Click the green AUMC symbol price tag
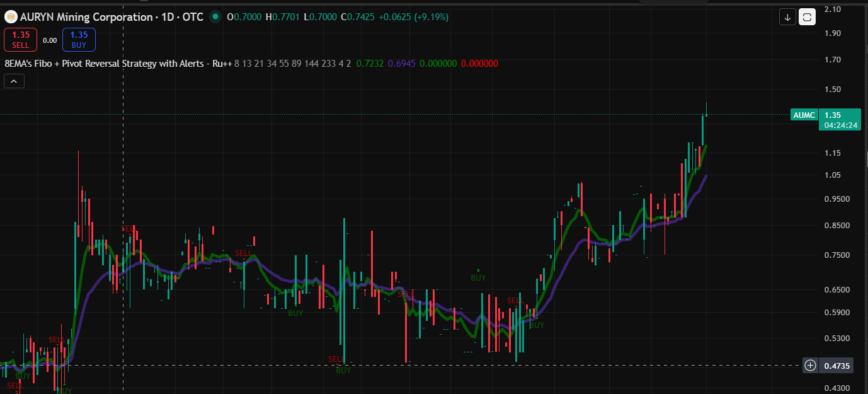868x394 pixels. (x=804, y=115)
